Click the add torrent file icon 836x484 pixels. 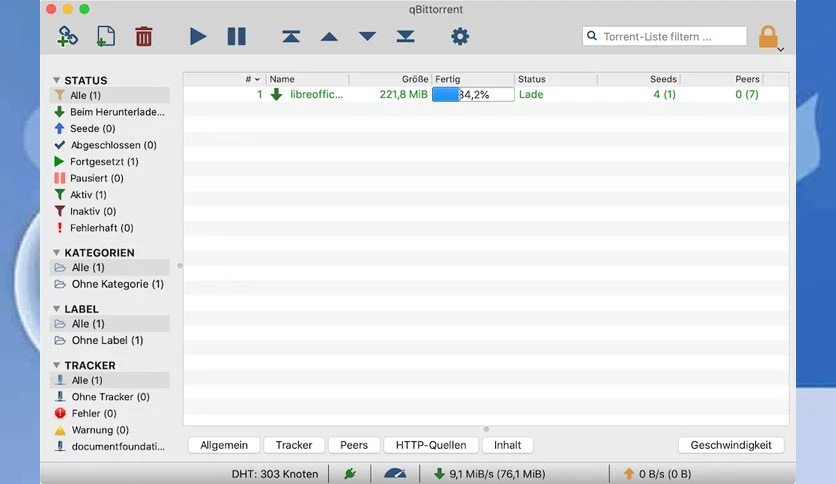tap(106, 36)
